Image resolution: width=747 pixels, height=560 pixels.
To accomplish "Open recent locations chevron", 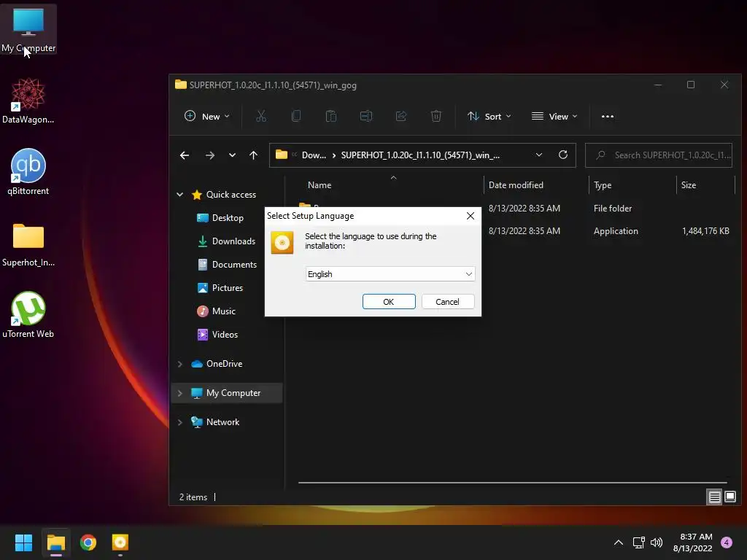I will pyautogui.click(x=232, y=155).
